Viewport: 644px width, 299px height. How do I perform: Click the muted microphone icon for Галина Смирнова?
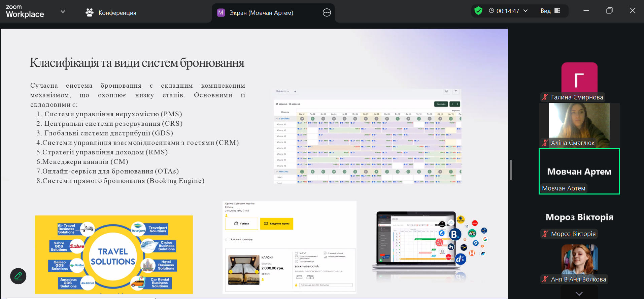(x=545, y=97)
